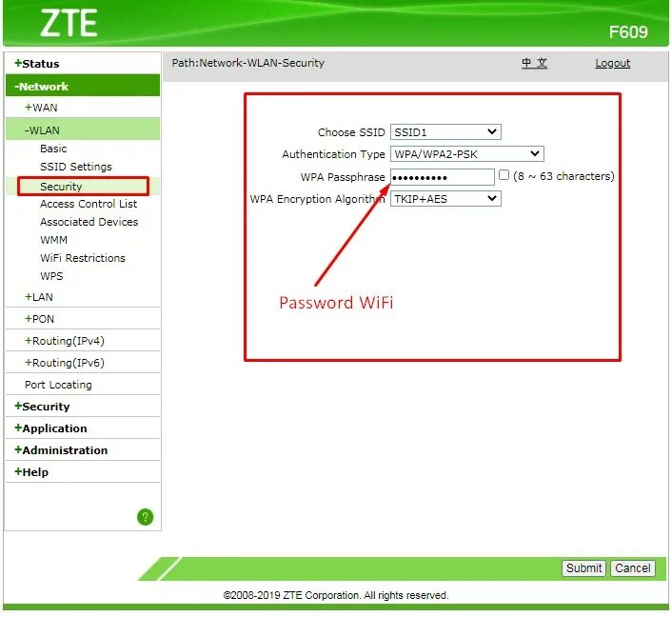Open the Basic WLAN page
This screenshot has width=672, height=617.
53,149
